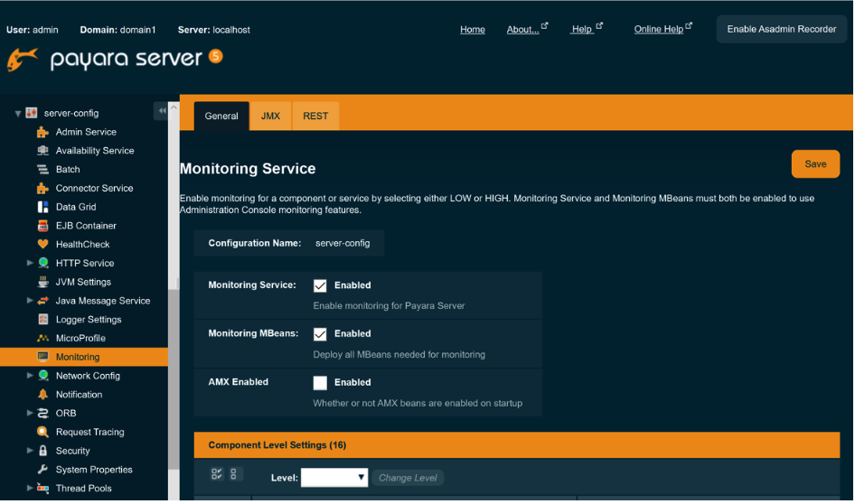This screenshot has height=504, width=855.
Task: Collapse the server-config tree node
Action: 17,114
